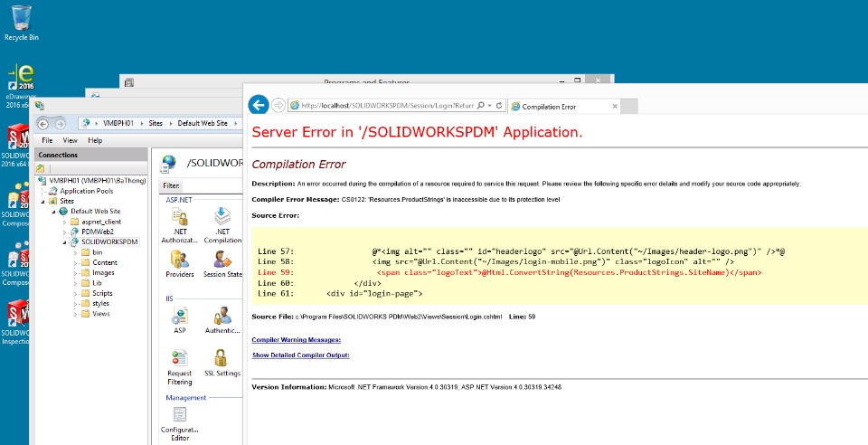The image size is (868, 445).
Task: Click the IIS Manager back navigation arrow
Action: click(43, 124)
